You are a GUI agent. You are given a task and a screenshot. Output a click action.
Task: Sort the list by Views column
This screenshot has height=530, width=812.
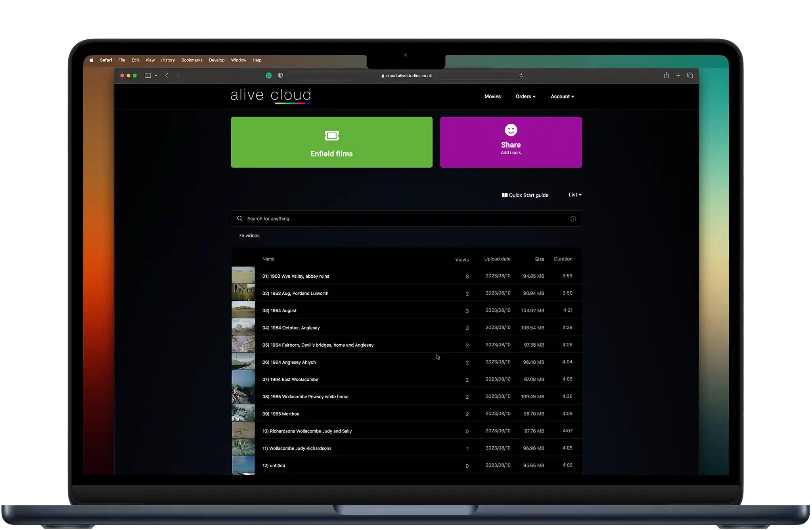tap(462, 260)
